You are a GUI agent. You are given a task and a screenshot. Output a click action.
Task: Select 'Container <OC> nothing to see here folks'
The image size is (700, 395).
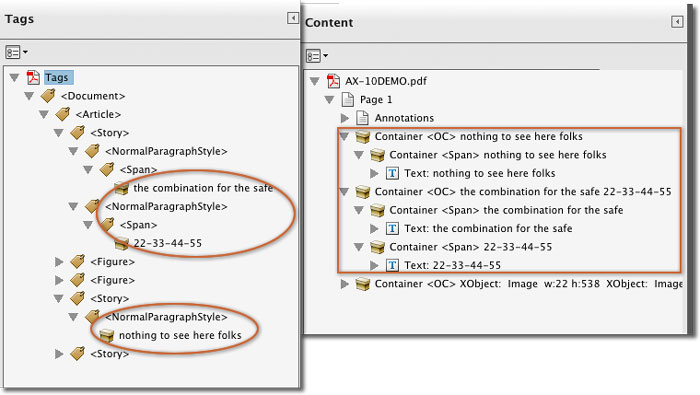coord(479,136)
